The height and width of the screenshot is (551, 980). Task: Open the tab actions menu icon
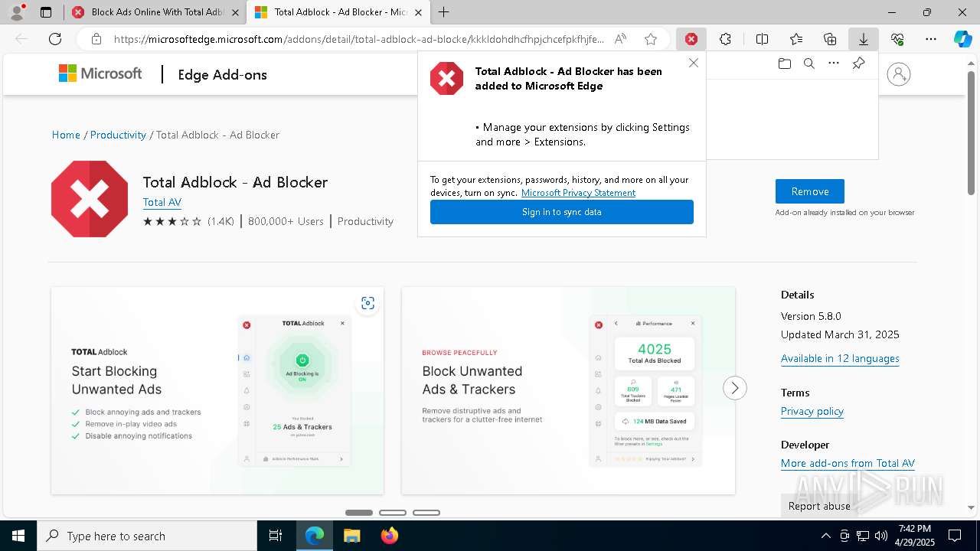(46, 12)
